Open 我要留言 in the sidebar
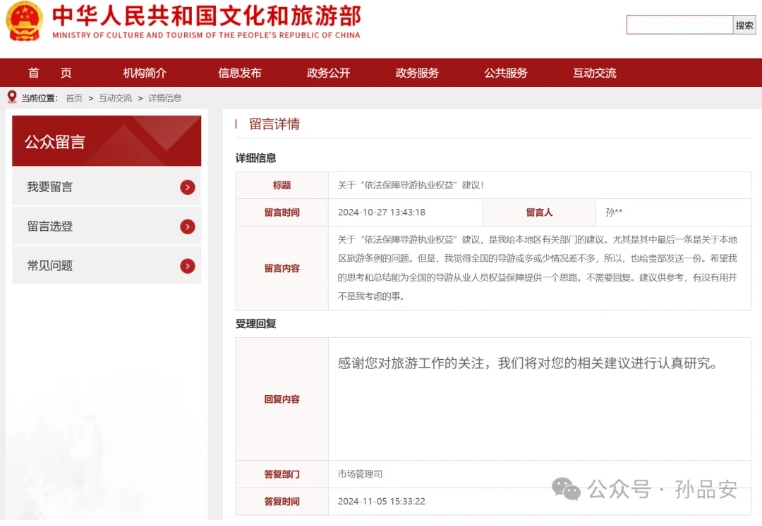The width and height of the screenshot is (762, 526). [50, 187]
